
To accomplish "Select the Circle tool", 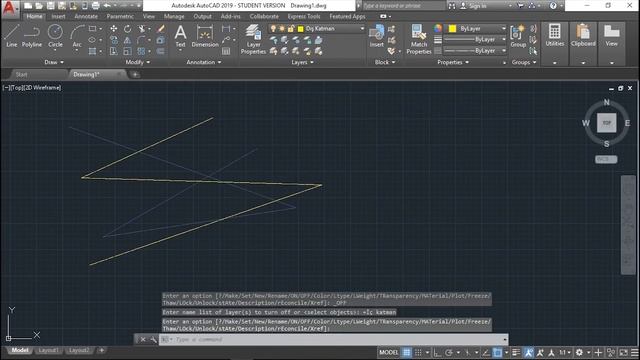I will tap(55, 36).
